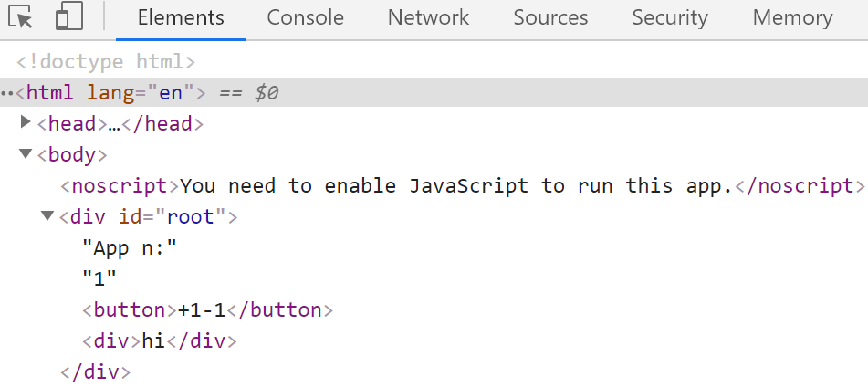The height and width of the screenshot is (387, 868).
Task: Select the "1" text node
Action: [x=99, y=278]
